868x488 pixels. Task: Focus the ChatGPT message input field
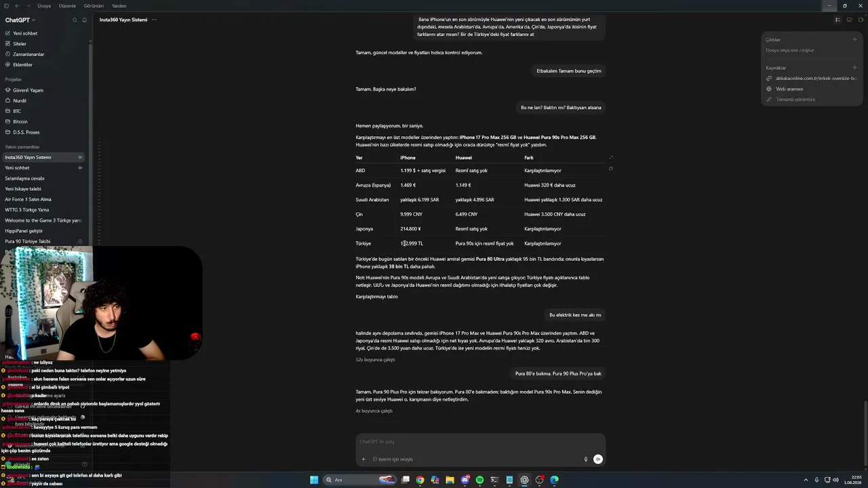tap(481, 442)
